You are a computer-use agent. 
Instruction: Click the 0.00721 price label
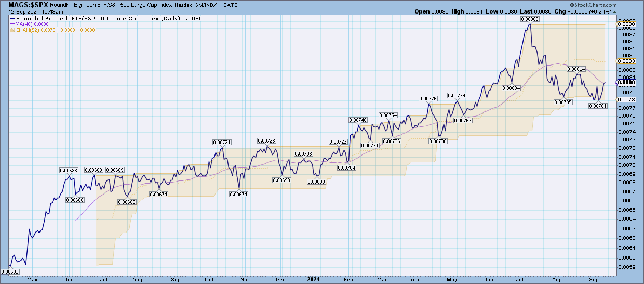(x=222, y=142)
